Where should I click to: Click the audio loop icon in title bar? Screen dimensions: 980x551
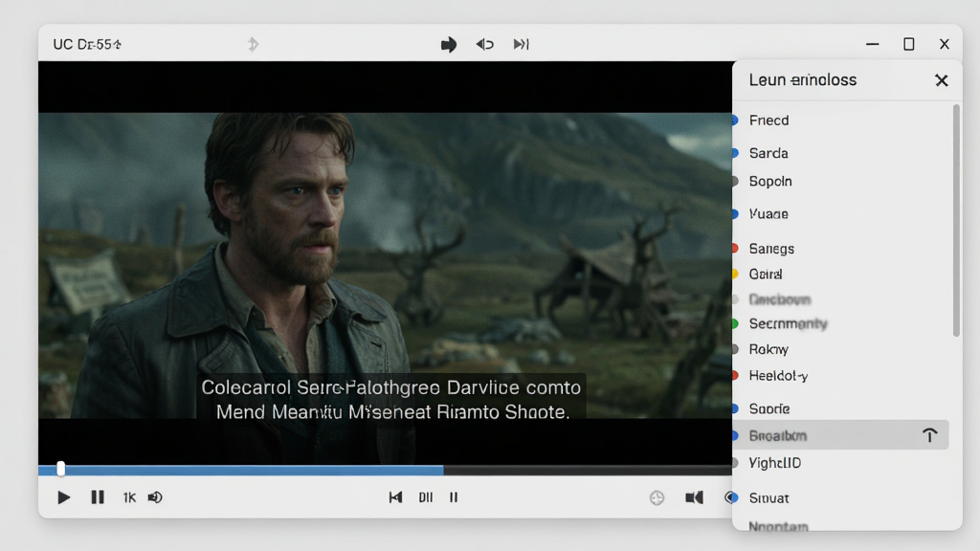(485, 44)
